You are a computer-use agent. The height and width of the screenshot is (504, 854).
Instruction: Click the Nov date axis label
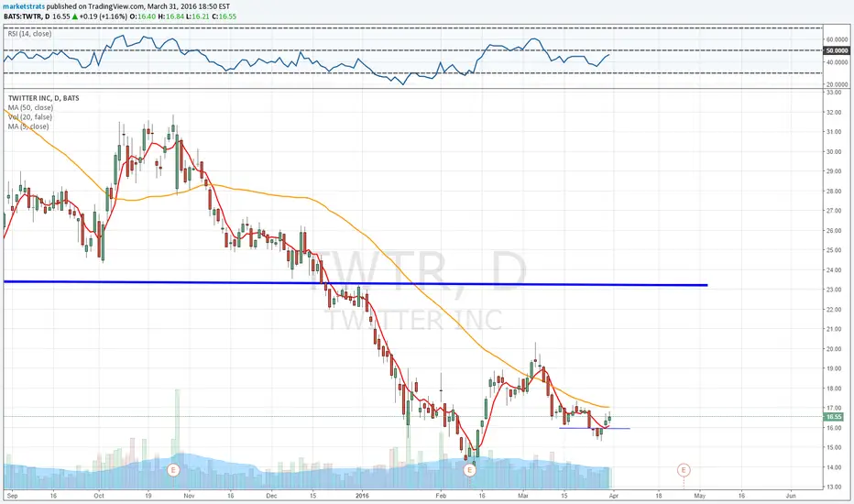tap(189, 496)
